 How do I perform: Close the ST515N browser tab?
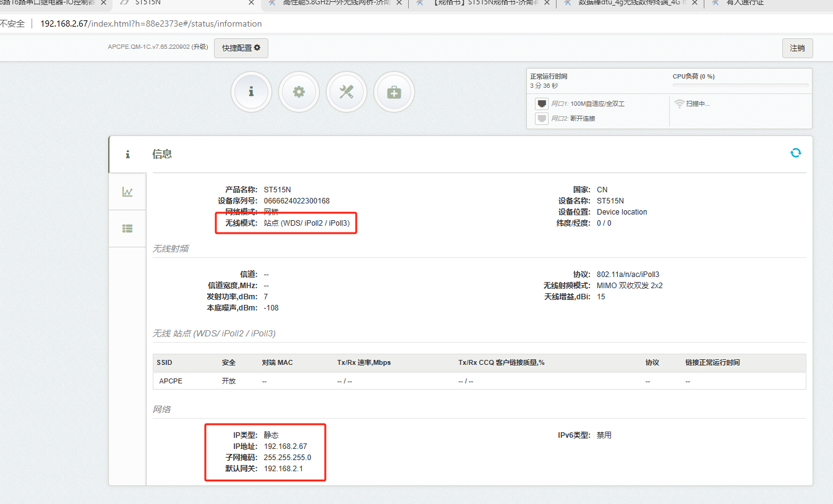[251, 2]
